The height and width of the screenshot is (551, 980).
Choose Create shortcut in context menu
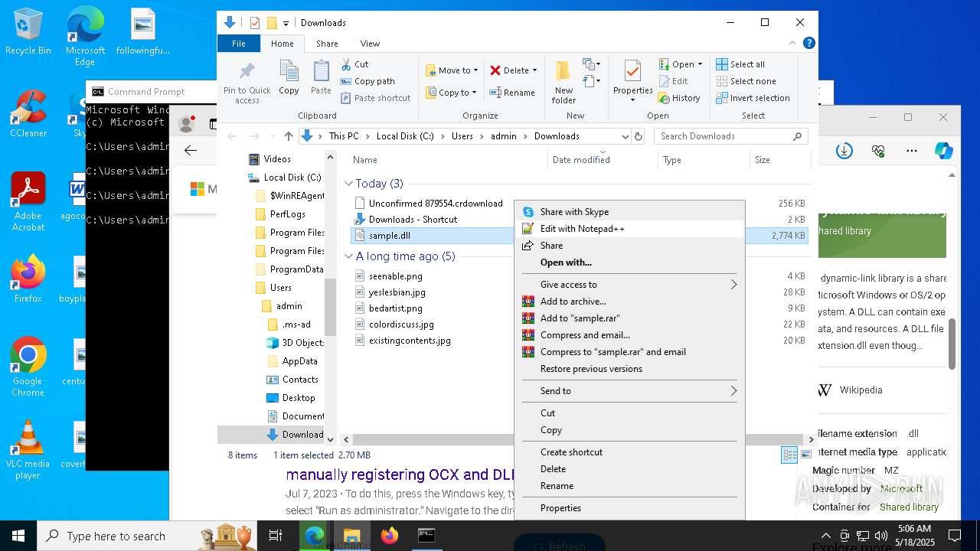[x=629, y=452]
